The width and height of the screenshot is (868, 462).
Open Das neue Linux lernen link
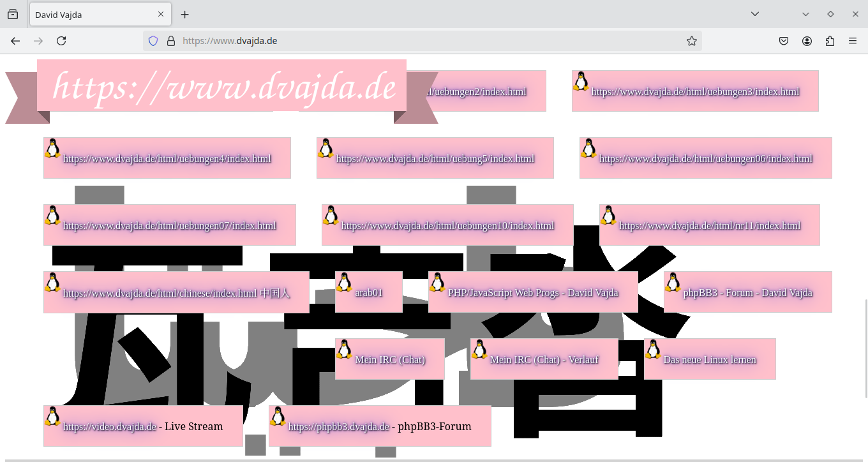tap(710, 360)
